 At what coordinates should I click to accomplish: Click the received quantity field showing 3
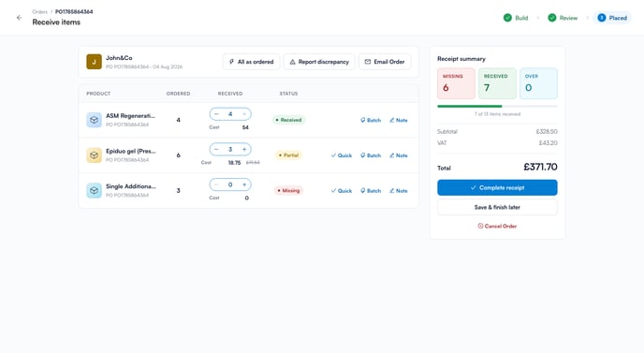[x=230, y=149]
